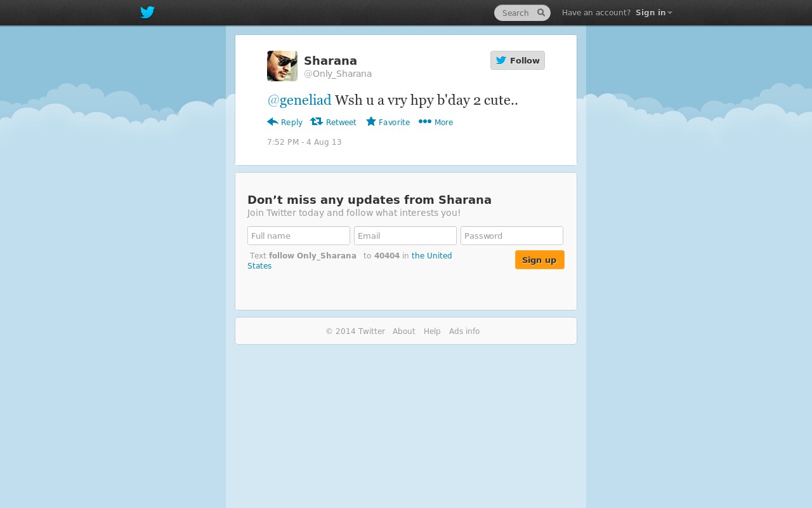Click the More ellipsis icon
812x508 pixels.
click(425, 122)
